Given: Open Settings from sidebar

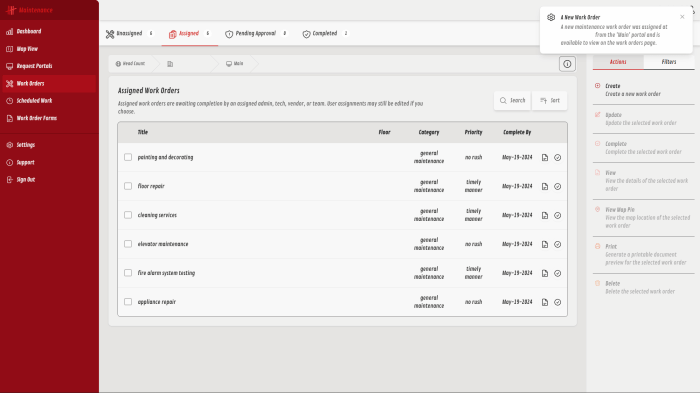Looking at the screenshot, I should pos(49,145).
